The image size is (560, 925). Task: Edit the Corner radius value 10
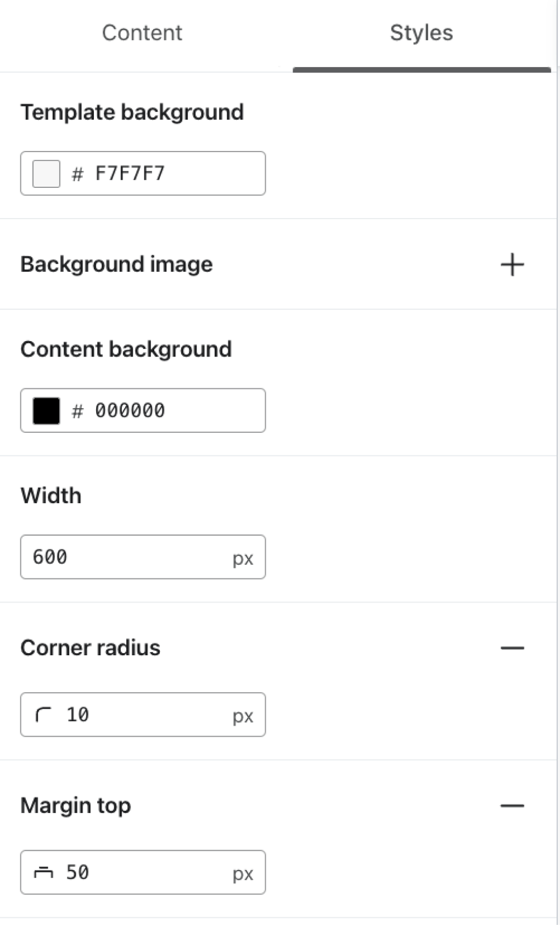tap(137, 715)
